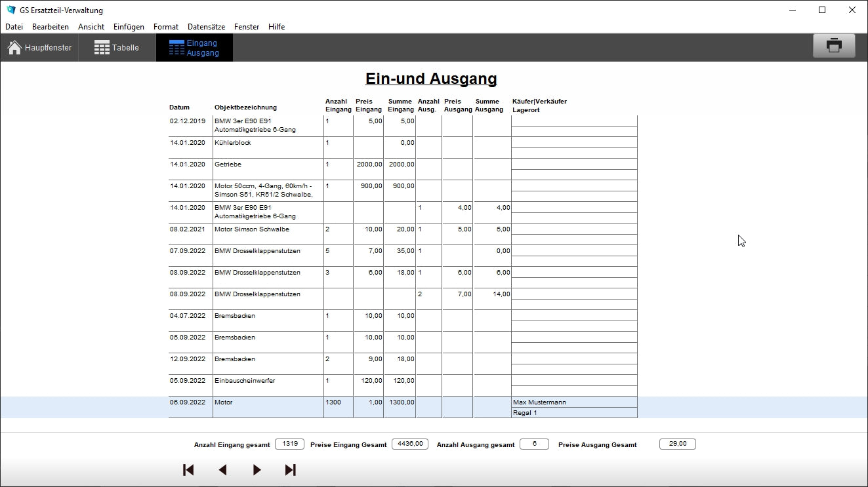The image size is (868, 487).
Task: Click the printer icon button
Action: [x=833, y=47]
